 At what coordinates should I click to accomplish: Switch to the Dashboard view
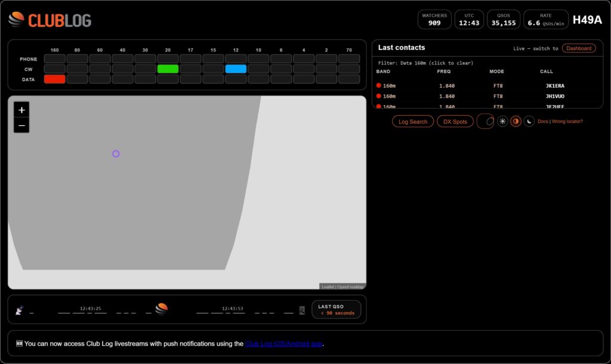[x=579, y=48]
